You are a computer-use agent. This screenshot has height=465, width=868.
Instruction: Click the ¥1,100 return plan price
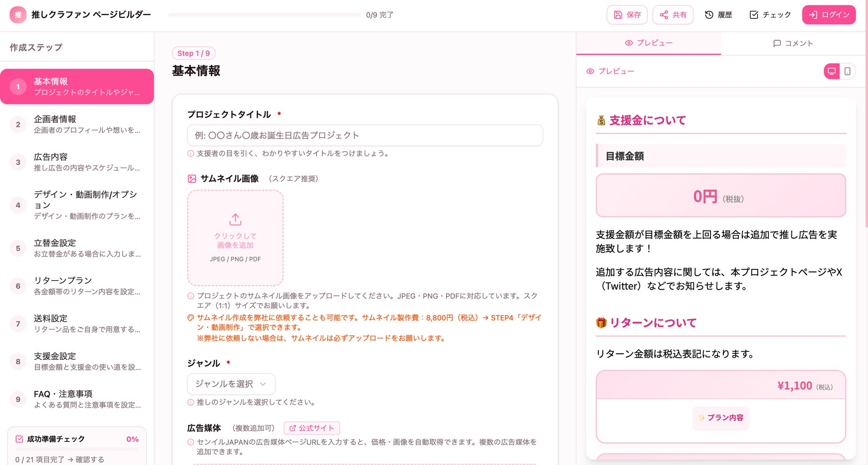(x=795, y=386)
